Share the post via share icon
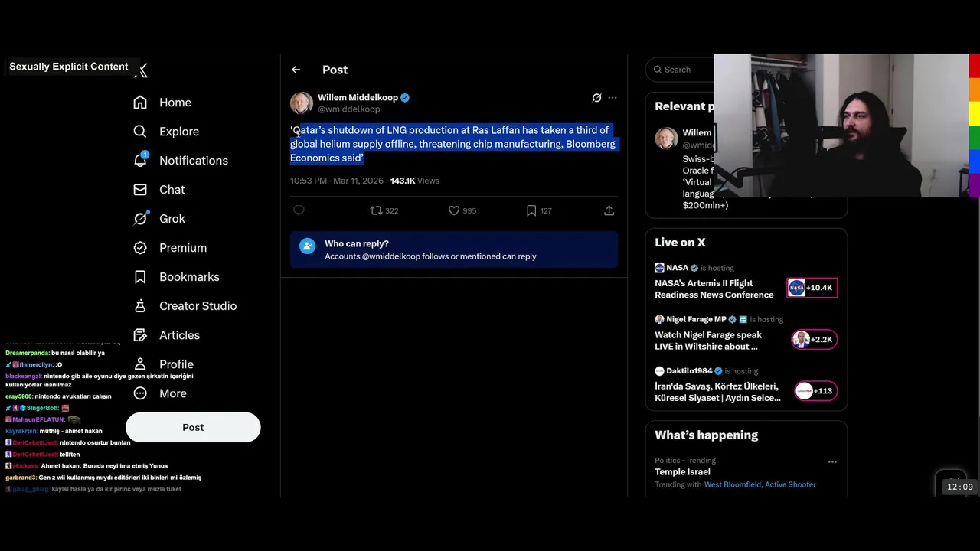The height and width of the screenshot is (551, 980). click(x=609, y=210)
